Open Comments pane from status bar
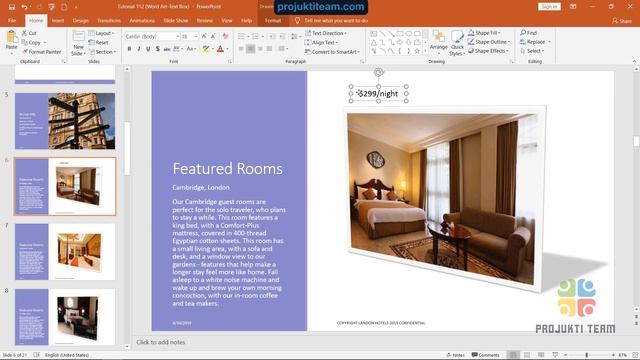 485,355
